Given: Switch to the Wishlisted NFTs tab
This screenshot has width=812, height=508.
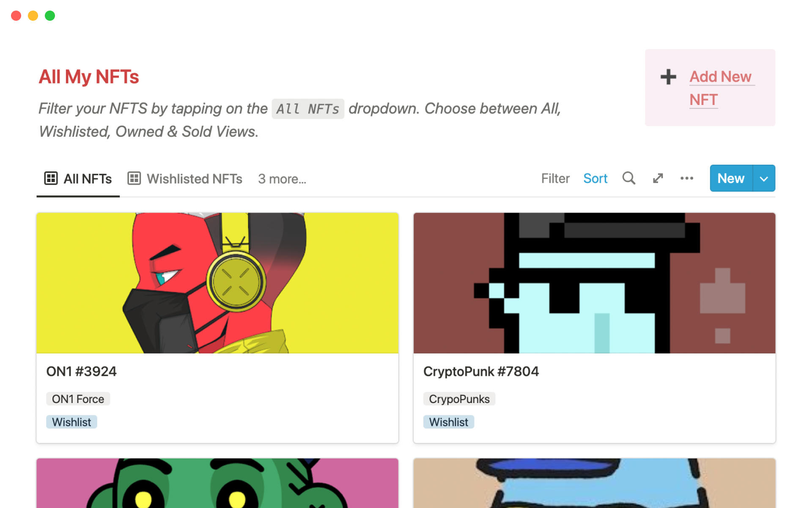Looking at the screenshot, I should tap(185, 179).
